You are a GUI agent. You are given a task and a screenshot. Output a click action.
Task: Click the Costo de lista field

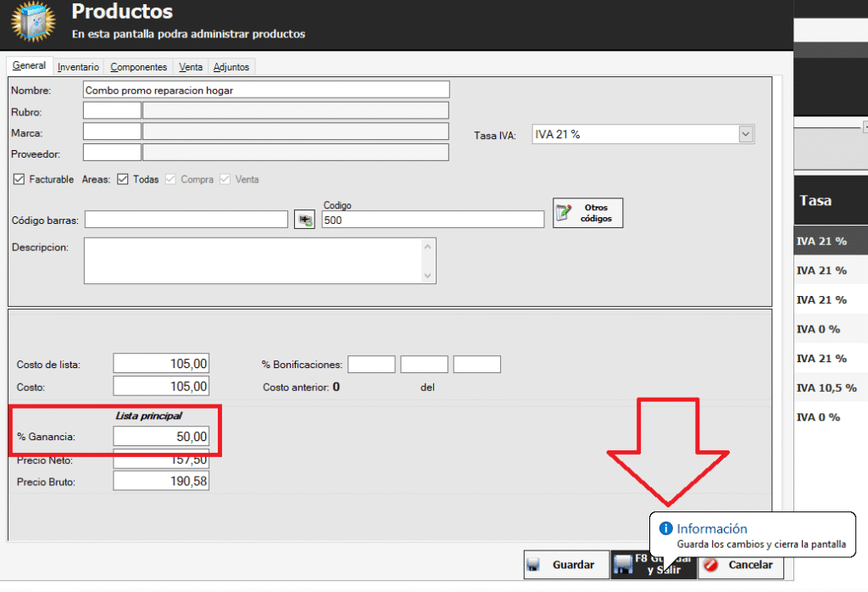click(161, 364)
